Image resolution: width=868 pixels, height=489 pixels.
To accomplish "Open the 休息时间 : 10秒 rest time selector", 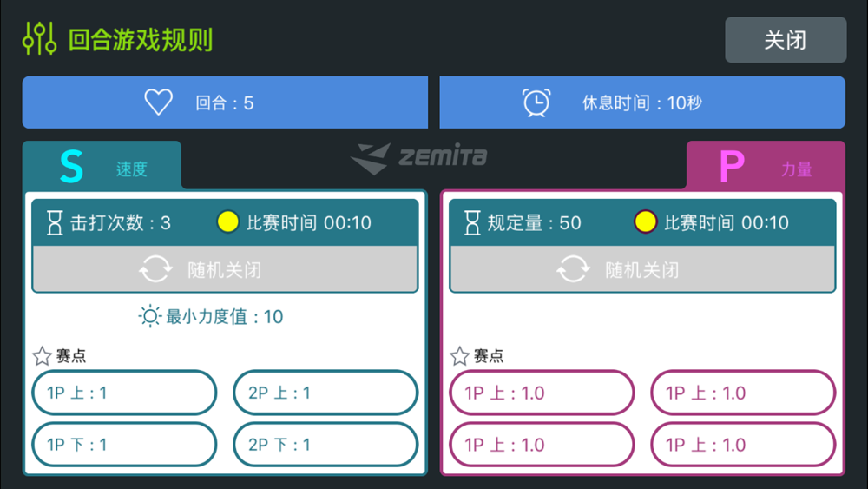I will point(642,102).
